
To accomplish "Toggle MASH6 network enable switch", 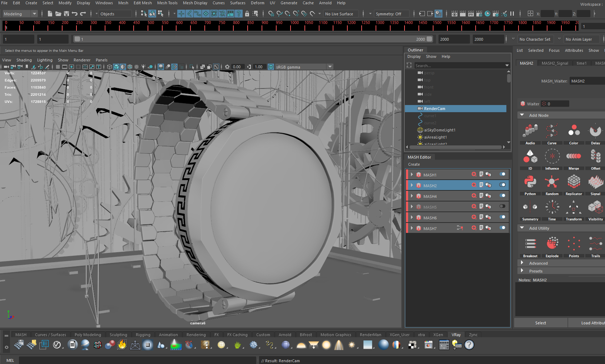I will [502, 217].
